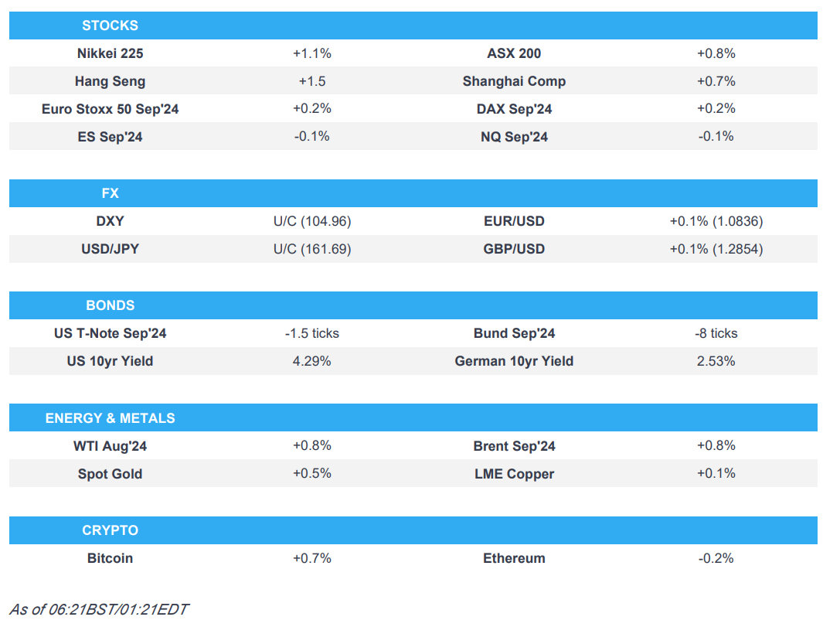Select the Nikkei 225 row label
The height and width of the screenshot is (627, 840).
pos(110,53)
